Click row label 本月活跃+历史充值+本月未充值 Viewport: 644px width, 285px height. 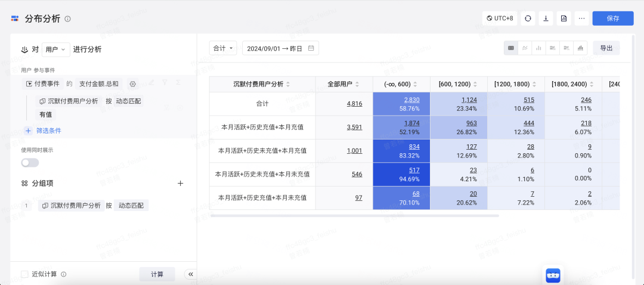coord(262,198)
